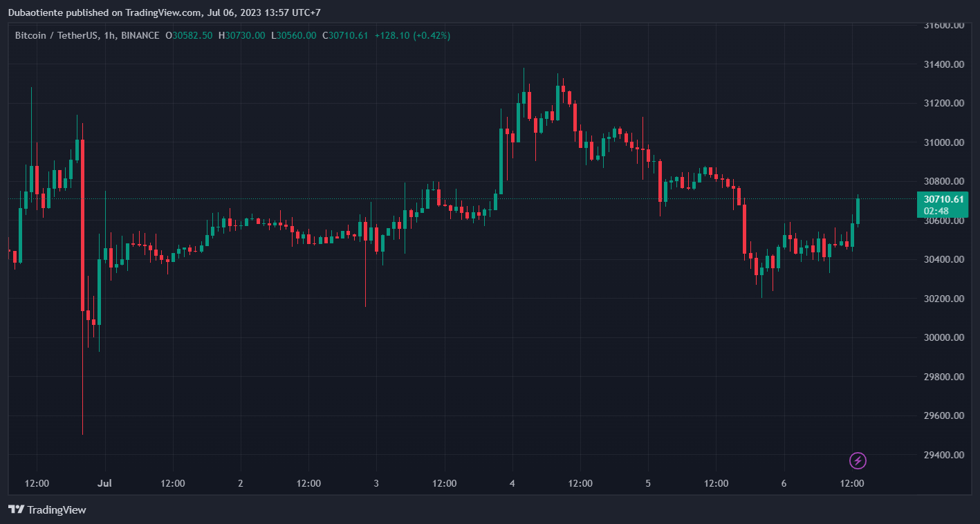Click the date label 6 on time axis
This screenshot has width=980, height=524.
tap(784, 483)
